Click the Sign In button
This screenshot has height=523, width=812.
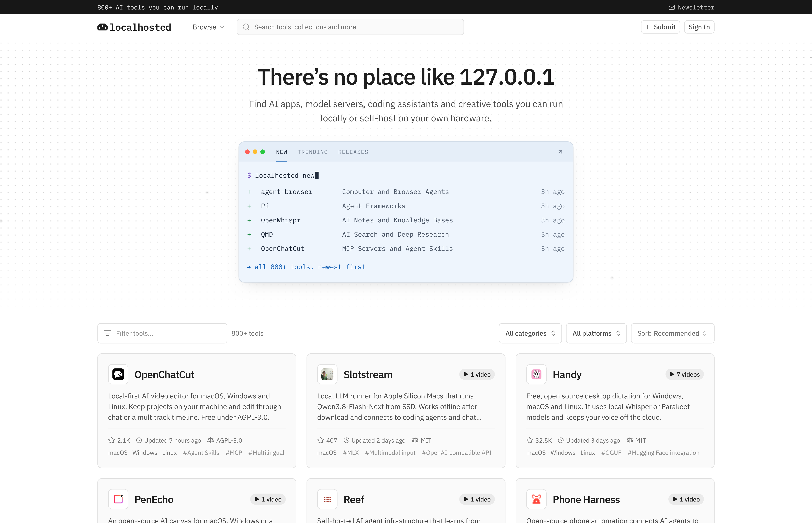tap(699, 27)
